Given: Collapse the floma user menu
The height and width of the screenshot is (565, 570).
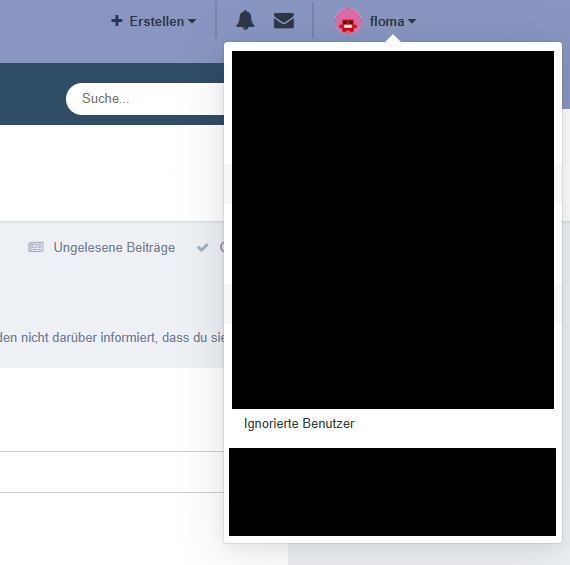Looking at the screenshot, I should (x=393, y=21).
